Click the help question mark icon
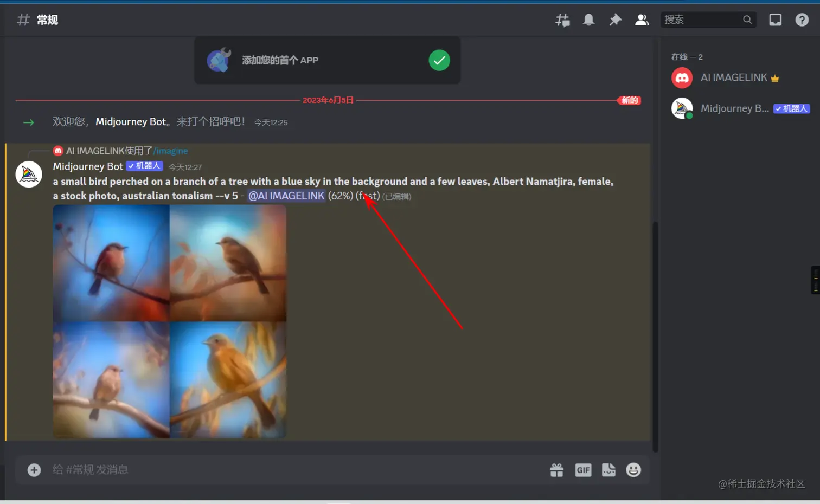This screenshot has height=504, width=820. click(802, 20)
